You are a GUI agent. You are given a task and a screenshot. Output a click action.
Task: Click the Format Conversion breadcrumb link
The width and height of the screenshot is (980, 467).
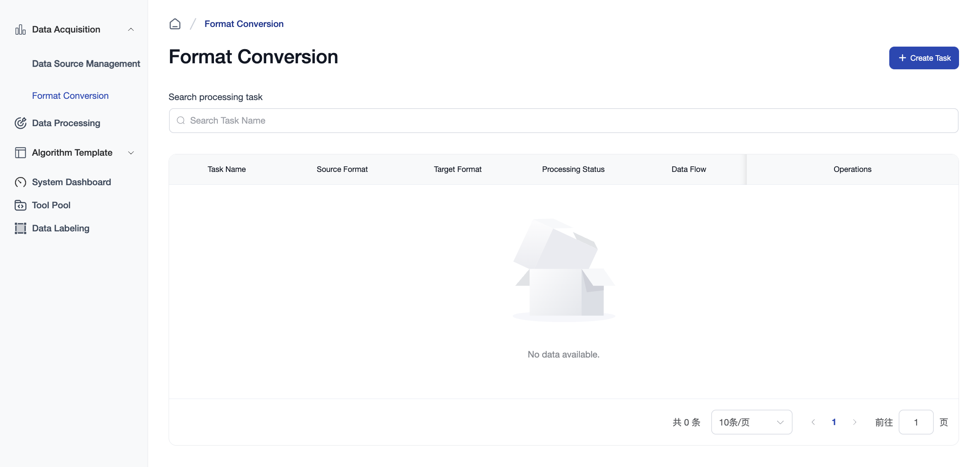tap(244, 24)
